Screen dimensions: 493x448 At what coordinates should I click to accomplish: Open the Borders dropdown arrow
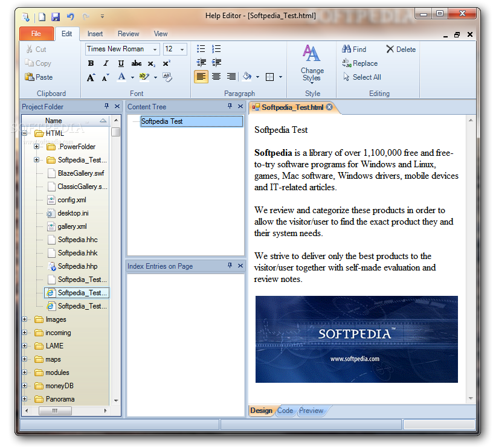click(x=280, y=77)
